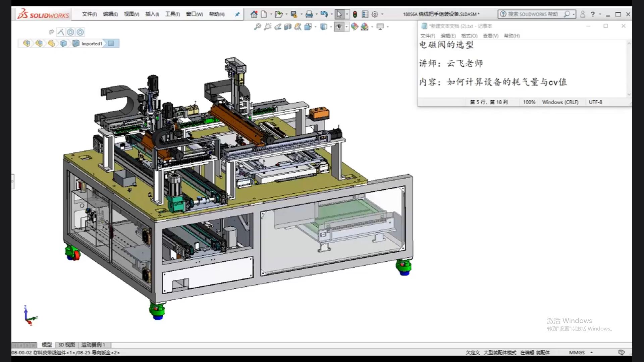Click the Rebuild traffic light icon

[x=355, y=14]
